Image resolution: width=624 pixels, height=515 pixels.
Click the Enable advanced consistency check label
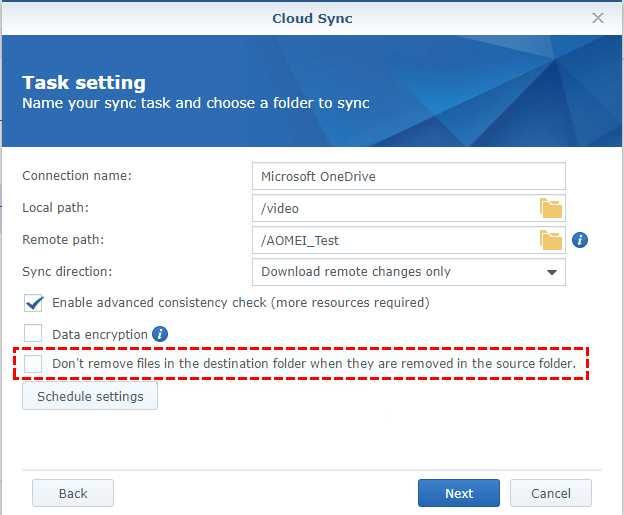pos(240,302)
